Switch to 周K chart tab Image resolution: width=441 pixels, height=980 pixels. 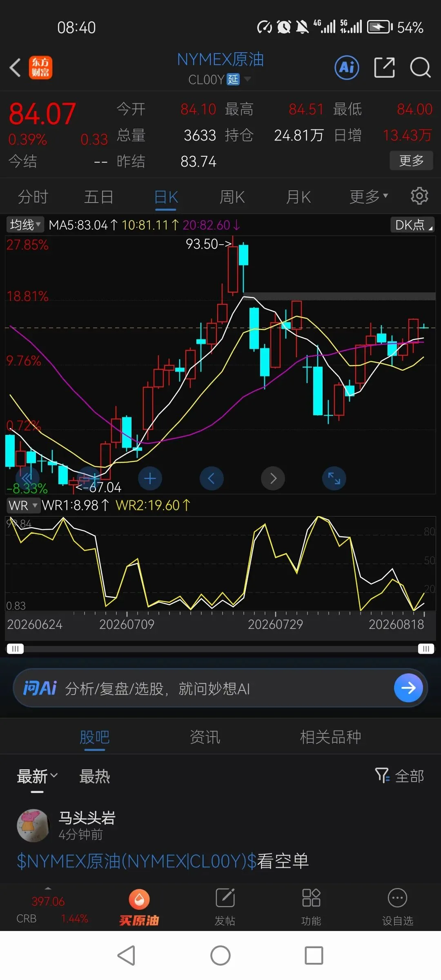pyautogui.click(x=232, y=197)
